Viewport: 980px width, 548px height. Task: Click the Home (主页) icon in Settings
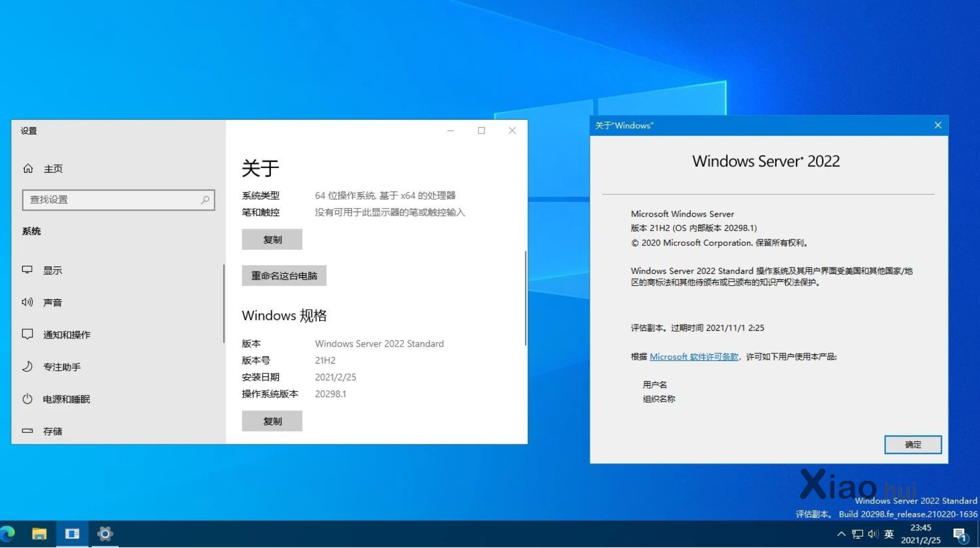[x=28, y=168]
